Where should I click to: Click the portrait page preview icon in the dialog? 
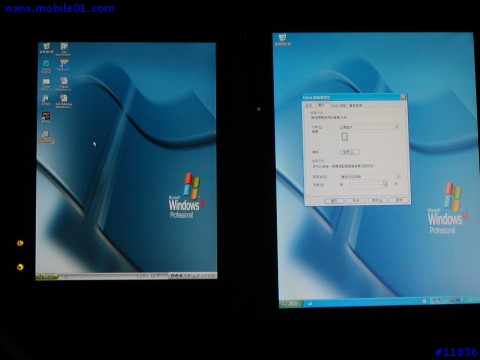pyautogui.click(x=345, y=137)
